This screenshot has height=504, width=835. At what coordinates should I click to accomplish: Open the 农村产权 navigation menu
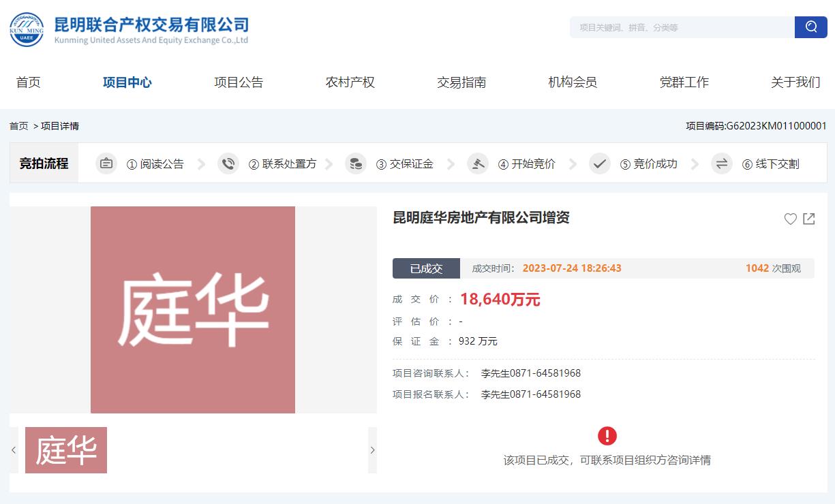tap(350, 82)
